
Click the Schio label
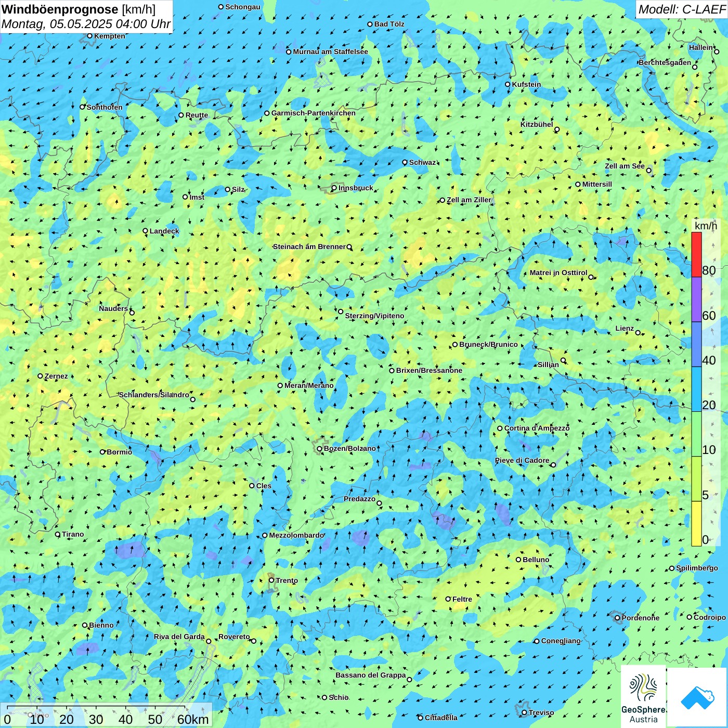[339, 697]
